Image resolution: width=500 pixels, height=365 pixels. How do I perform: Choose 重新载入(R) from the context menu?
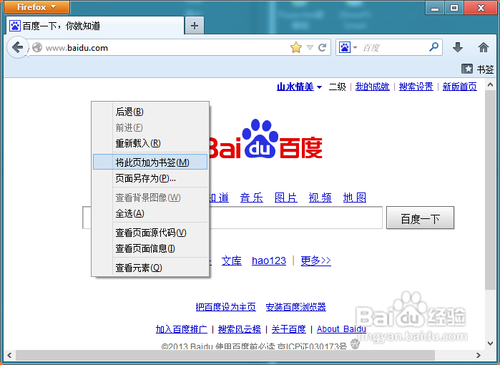click(150, 143)
